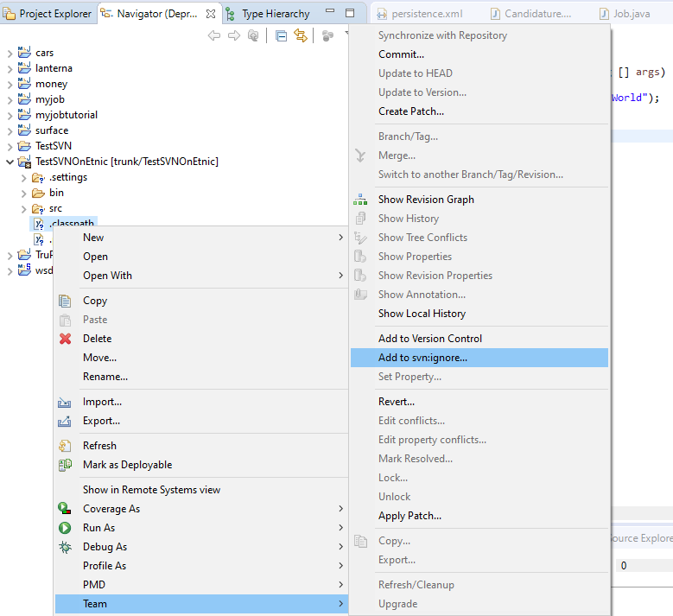
Task: Open the Type Hierarchy tab
Action: click(x=275, y=14)
